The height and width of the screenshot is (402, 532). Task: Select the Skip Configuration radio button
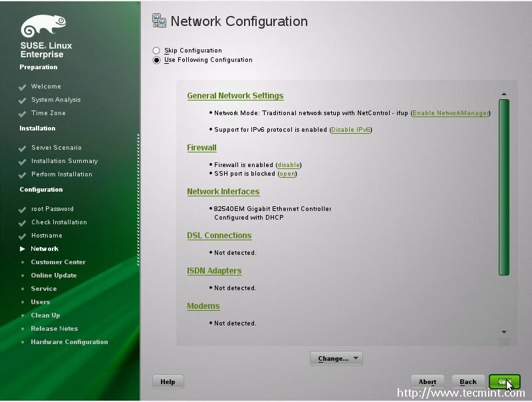coord(156,51)
